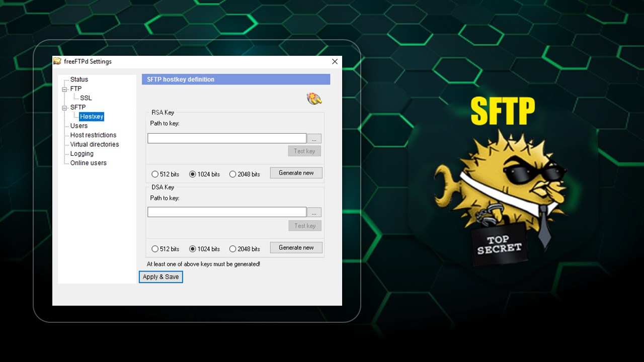Open the SSL settings page
The height and width of the screenshot is (362, 644).
pyautogui.click(x=86, y=98)
